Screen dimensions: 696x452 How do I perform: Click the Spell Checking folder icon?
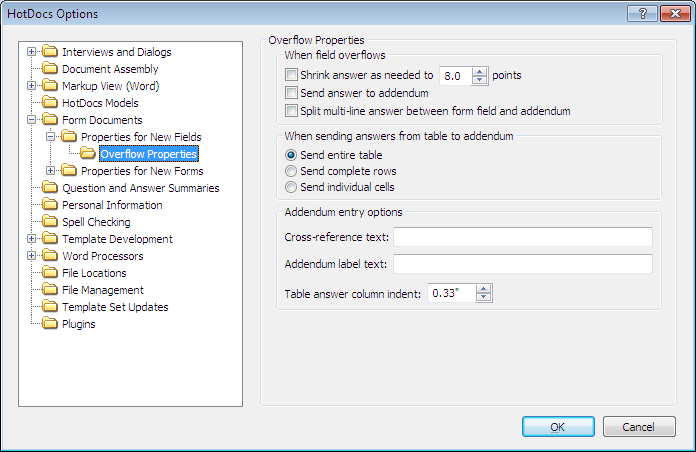point(50,222)
